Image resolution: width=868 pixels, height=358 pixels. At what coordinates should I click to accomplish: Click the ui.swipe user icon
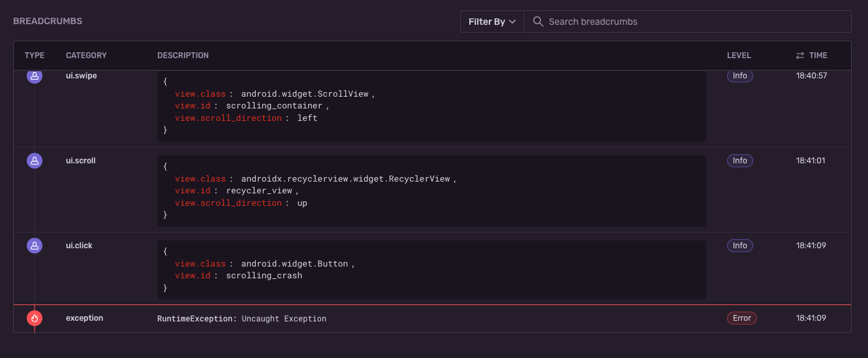35,76
